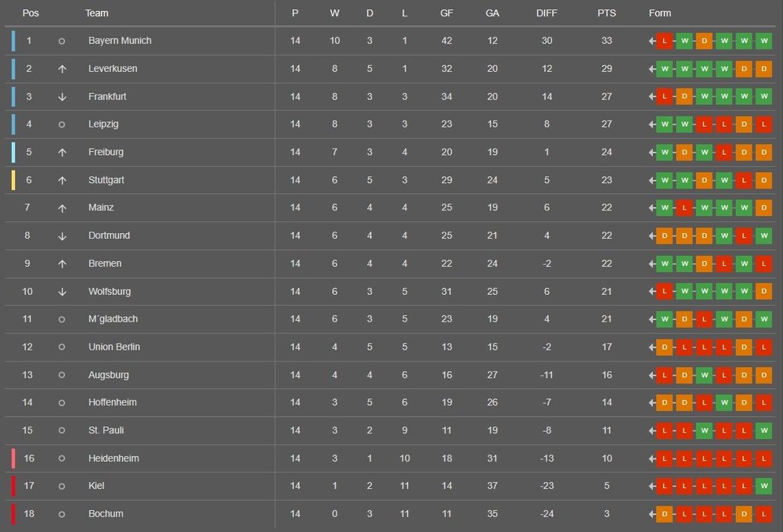This screenshot has height=532, width=783.
Task: Click Mainz's red L form badge
Action: tap(684, 208)
